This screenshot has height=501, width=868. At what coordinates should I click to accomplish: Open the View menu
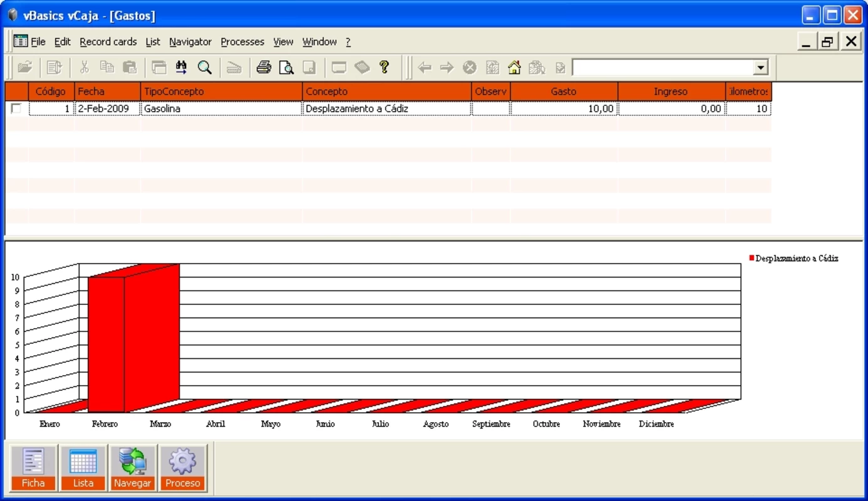(283, 42)
